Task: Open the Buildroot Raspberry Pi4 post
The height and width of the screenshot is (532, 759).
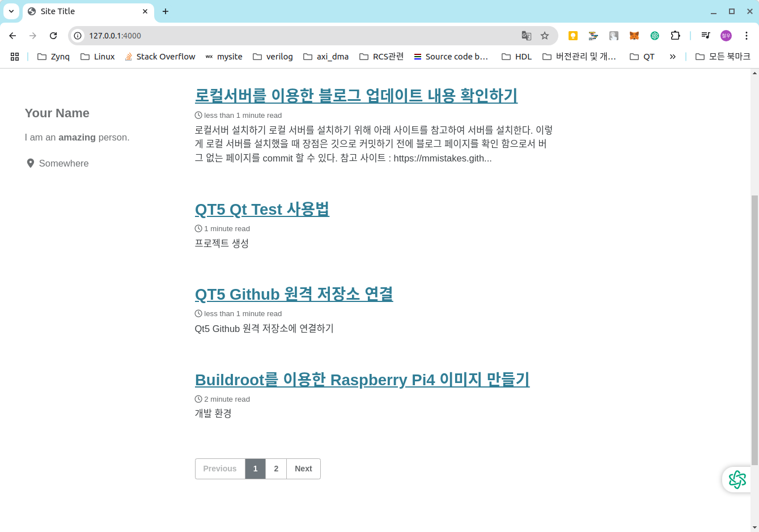Action: pyautogui.click(x=362, y=380)
